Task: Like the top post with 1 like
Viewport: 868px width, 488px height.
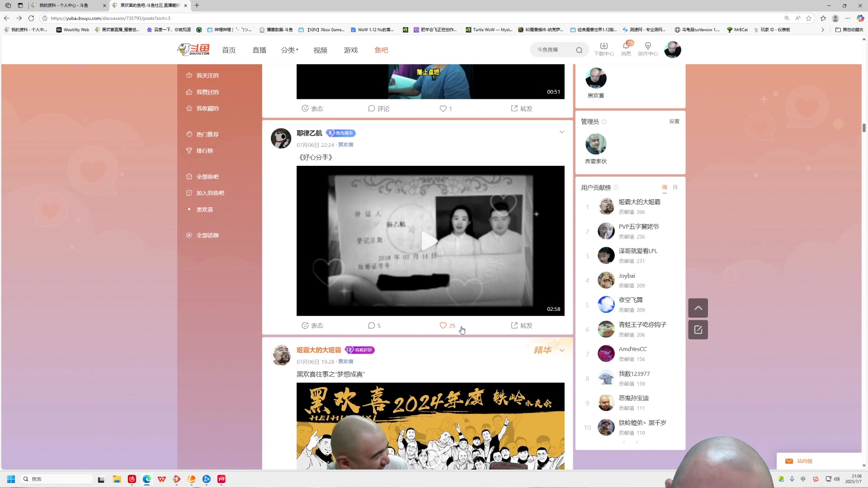Action: (446, 108)
